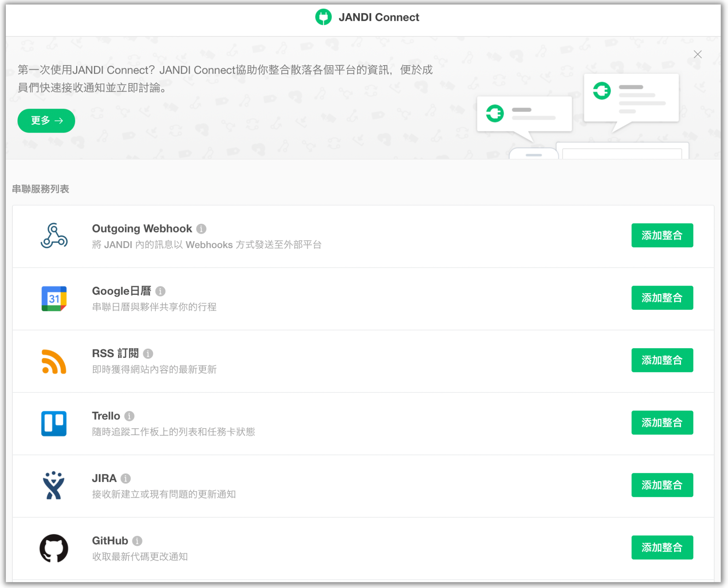Dismiss the intro banner with the X
Image resolution: width=728 pixels, height=588 pixels.
(x=697, y=54)
